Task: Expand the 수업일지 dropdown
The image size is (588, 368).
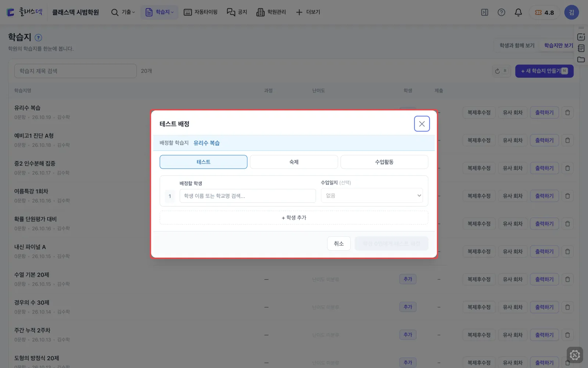Action: point(372,196)
